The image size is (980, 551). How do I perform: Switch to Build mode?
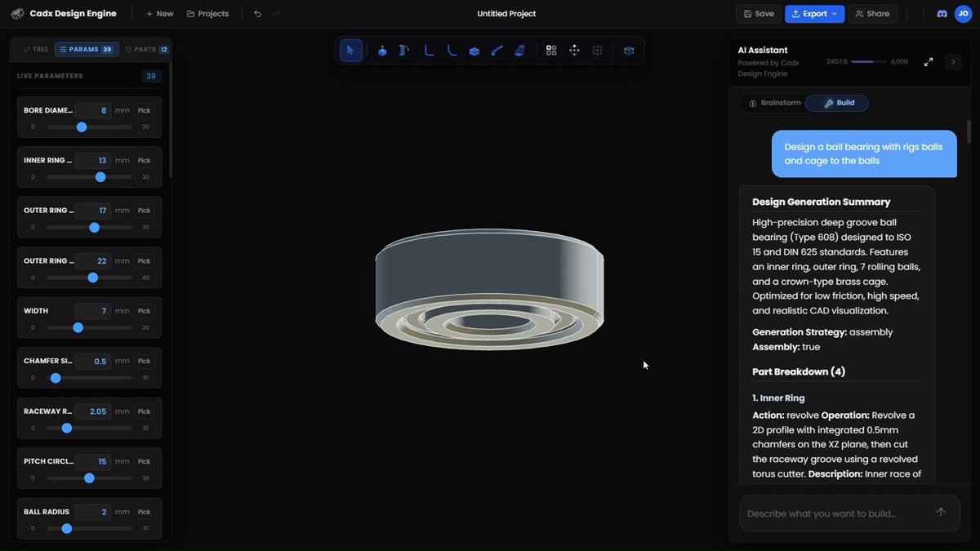837,104
